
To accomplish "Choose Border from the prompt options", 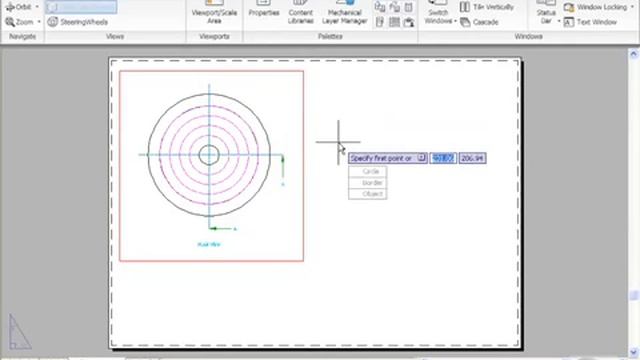I will 367,183.
